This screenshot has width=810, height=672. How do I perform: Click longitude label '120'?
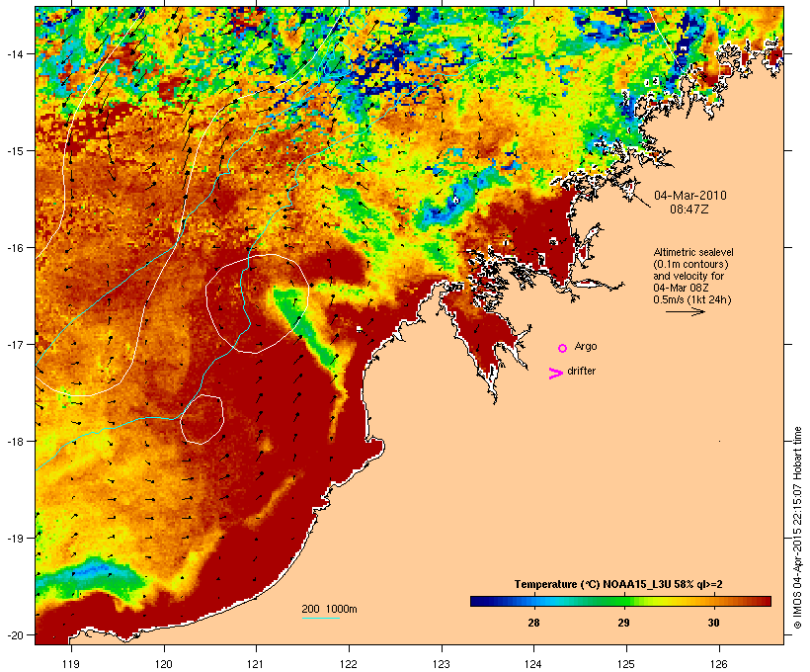pos(164,664)
